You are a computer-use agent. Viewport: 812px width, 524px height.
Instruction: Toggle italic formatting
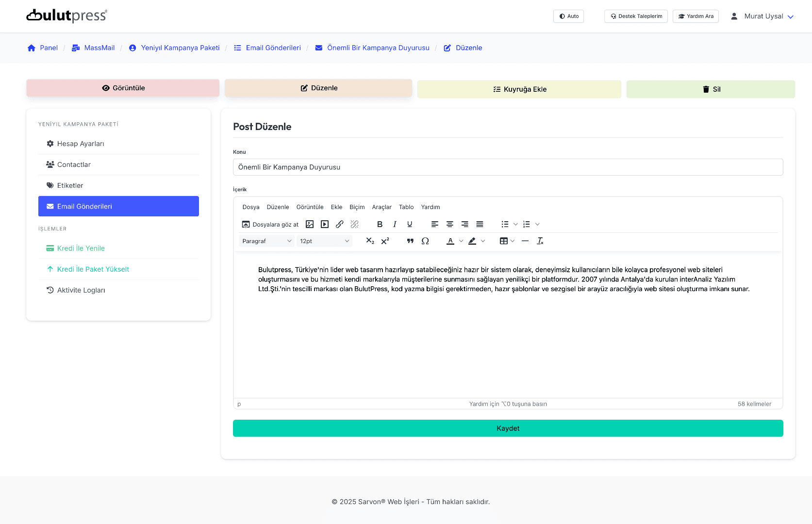pos(395,224)
